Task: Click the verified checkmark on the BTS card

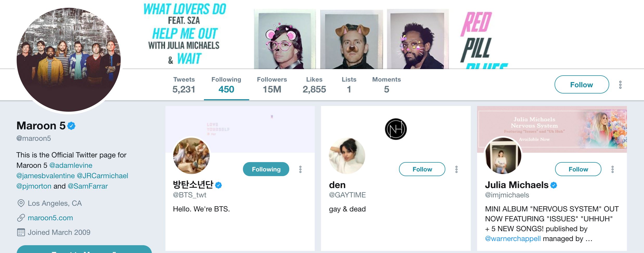Action: tap(218, 185)
